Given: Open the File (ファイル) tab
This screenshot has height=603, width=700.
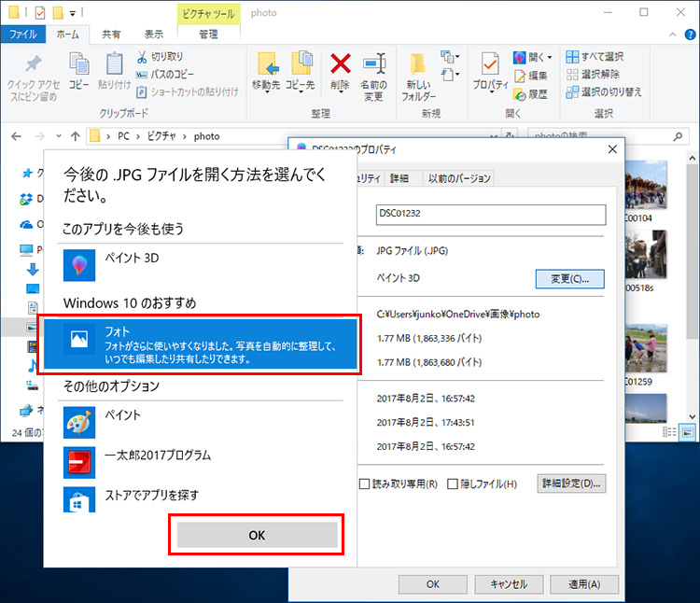Looking at the screenshot, I should tap(22, 34).
